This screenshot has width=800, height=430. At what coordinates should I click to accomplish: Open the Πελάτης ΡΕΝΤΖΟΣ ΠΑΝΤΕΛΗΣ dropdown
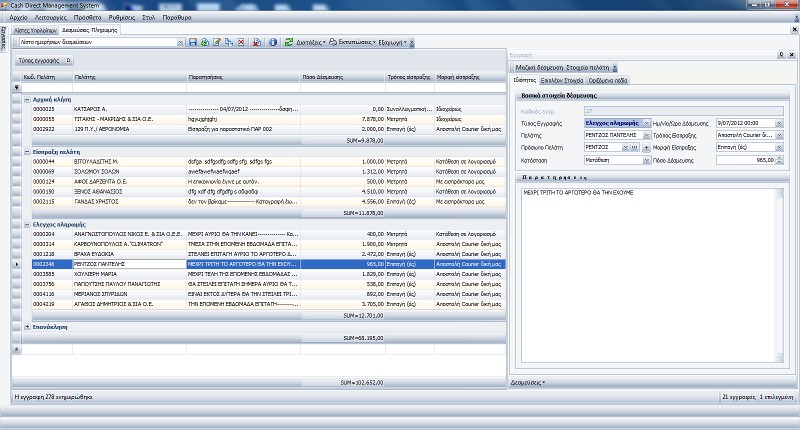[x=646, y=136]
